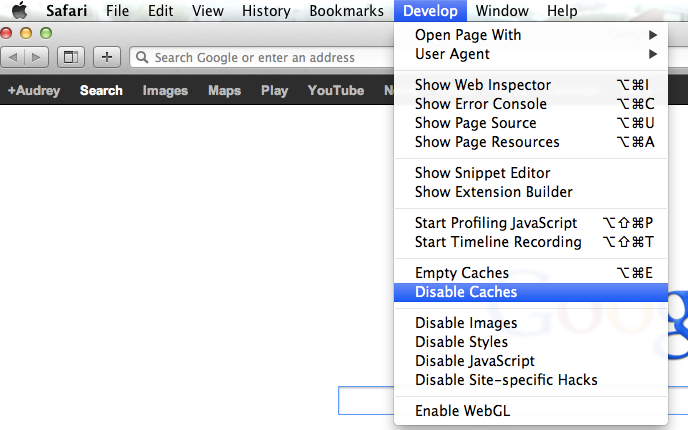Open the Bookmarks menu

[x=346, y=11]
